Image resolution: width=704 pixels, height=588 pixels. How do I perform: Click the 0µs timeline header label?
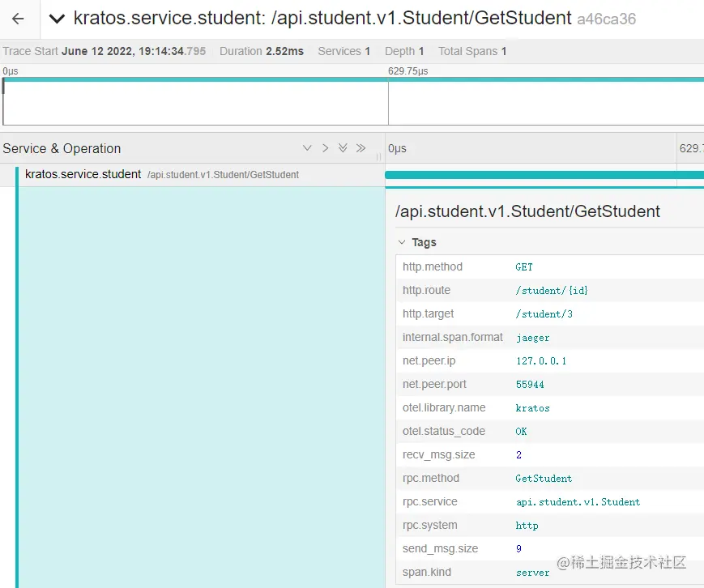[397, 148]
